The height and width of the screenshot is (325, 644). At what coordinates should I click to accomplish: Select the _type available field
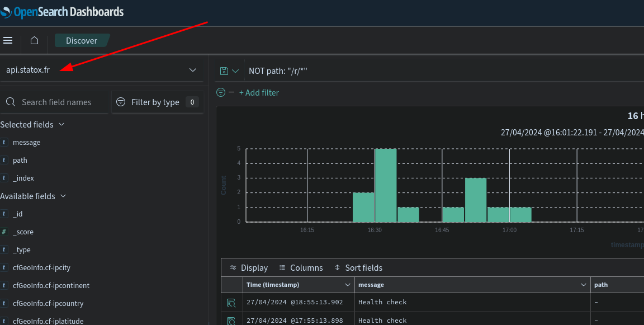[x=22, y=249]
